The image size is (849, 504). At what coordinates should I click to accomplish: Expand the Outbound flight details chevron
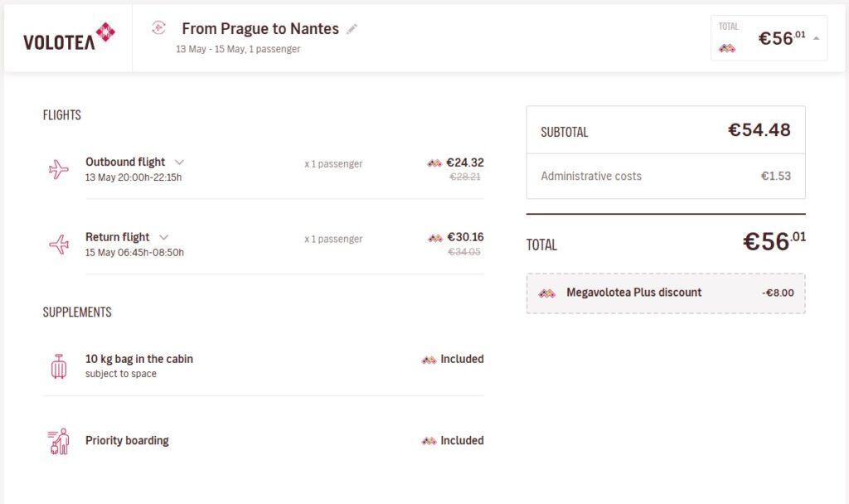(179, 162)
